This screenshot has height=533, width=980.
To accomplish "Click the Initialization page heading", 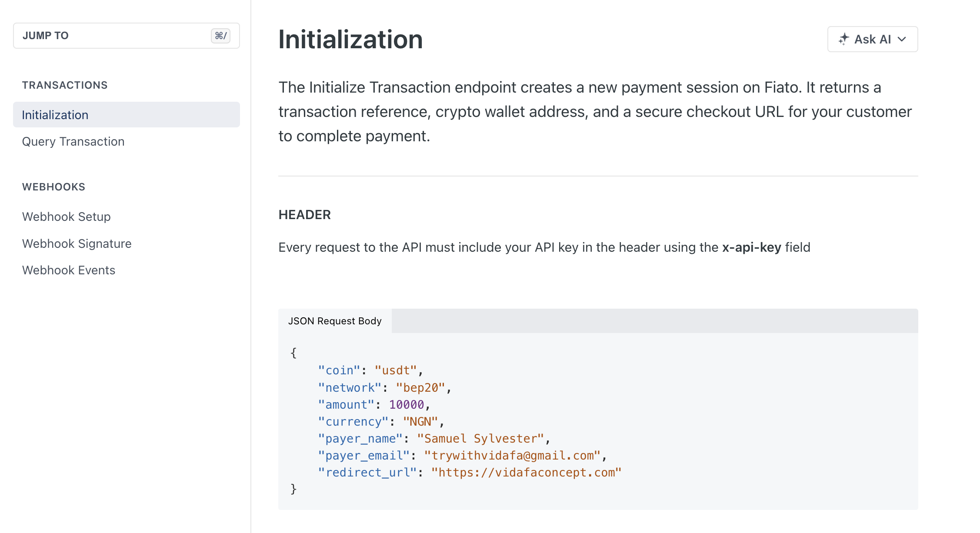I will click(350, 40).
